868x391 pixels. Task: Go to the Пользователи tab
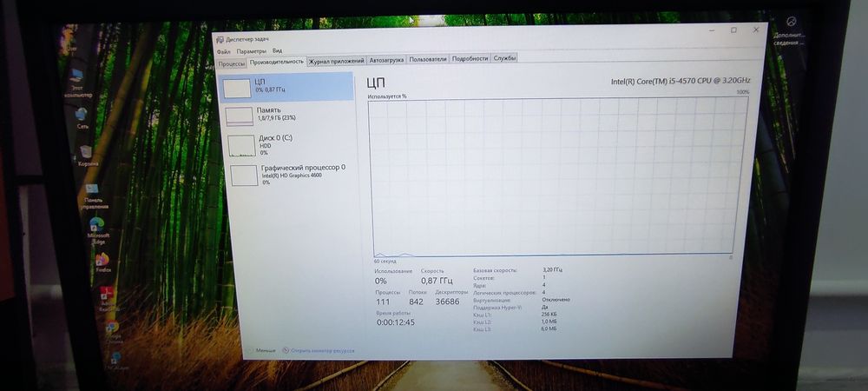click(x=428, y=59)
